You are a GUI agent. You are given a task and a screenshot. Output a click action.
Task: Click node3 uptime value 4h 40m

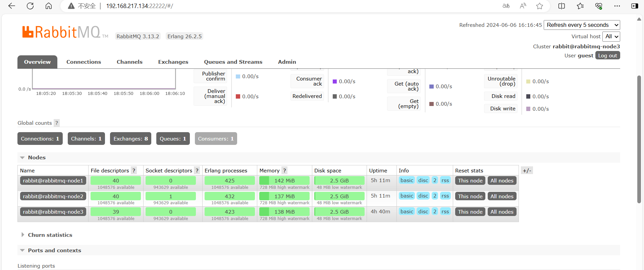(x=380, y=212)
